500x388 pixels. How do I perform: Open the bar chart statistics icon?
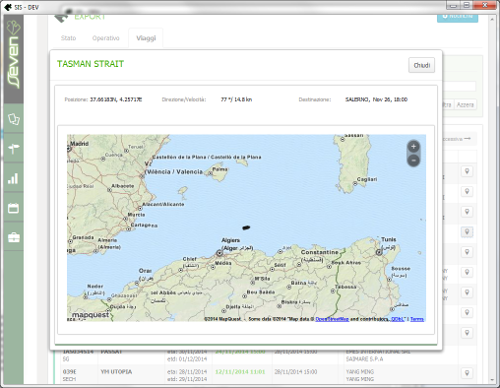click(14, 178)
